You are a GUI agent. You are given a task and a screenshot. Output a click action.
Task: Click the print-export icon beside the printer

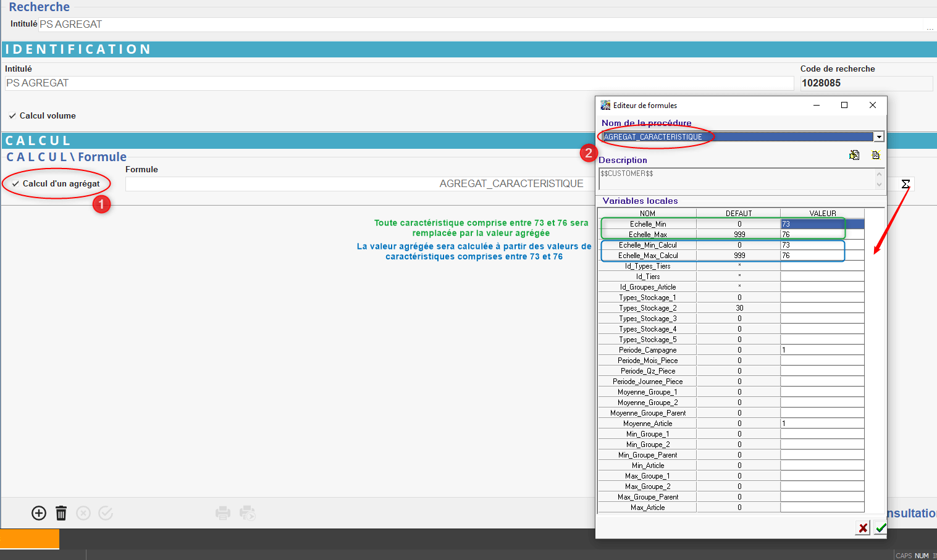point(247,513)
